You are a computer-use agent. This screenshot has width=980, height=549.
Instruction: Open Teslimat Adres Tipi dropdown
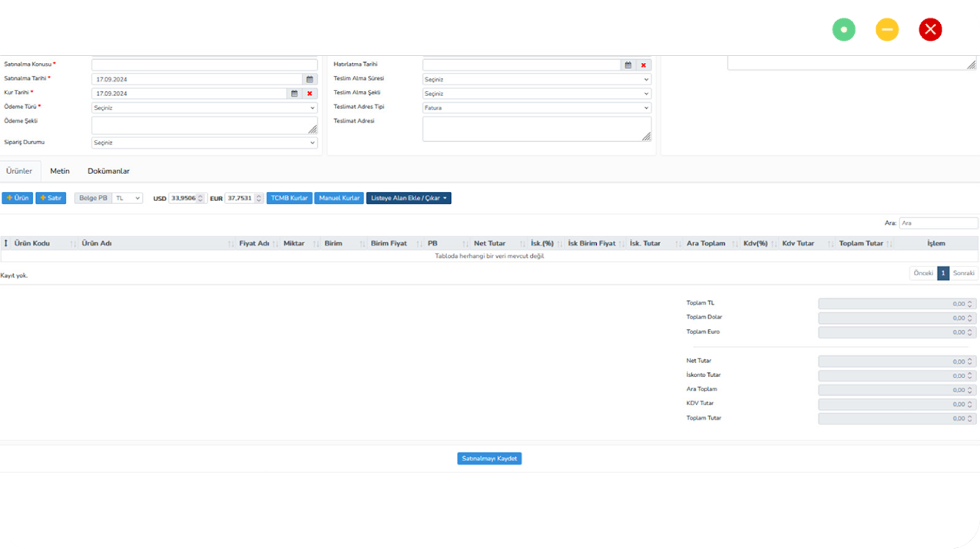(536, 108)
